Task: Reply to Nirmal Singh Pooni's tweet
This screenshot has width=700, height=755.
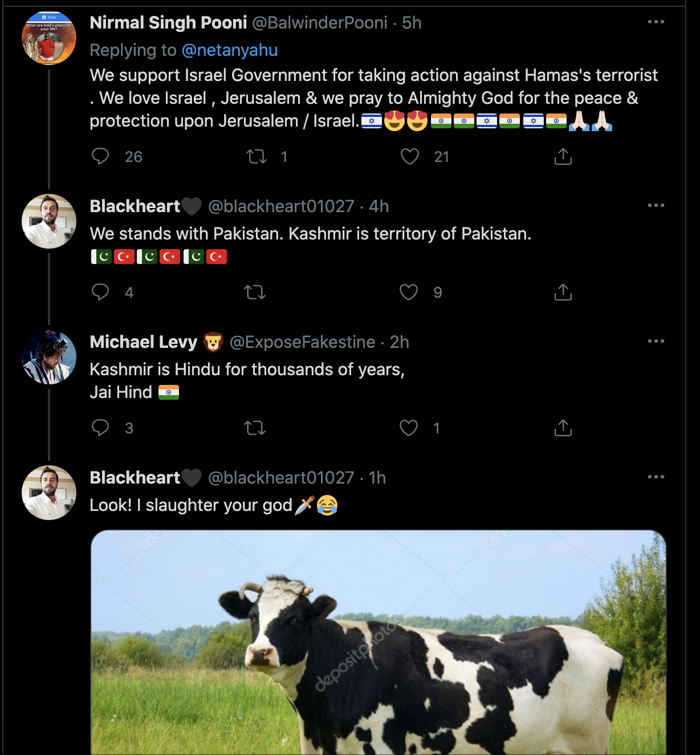Action: point(100,156)
